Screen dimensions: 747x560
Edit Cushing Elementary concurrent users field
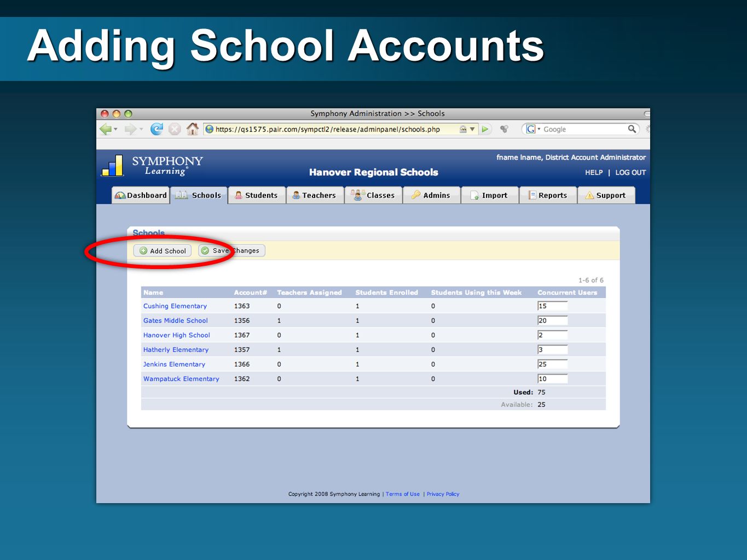click(552, 306)
